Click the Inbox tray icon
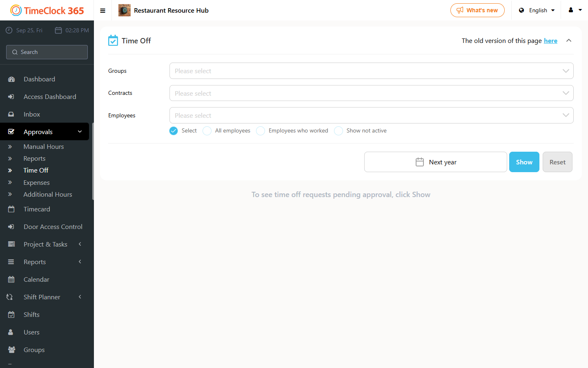Viewport: 588px width, 368px height. pos(11,114)
